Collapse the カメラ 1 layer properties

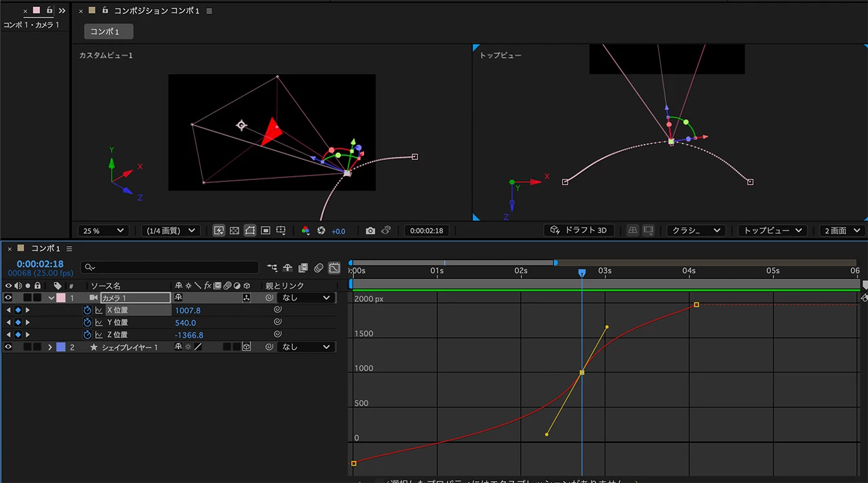pos(51,298)
